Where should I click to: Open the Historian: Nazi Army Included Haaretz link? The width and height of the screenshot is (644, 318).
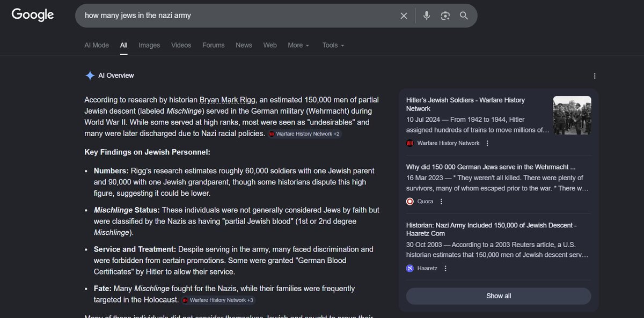(x=492, y=230)
